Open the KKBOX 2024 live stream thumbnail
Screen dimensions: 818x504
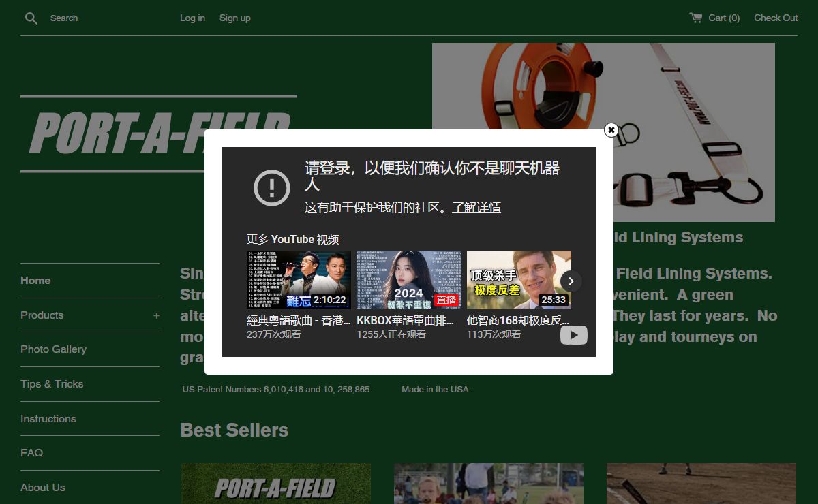coord(408,280)
